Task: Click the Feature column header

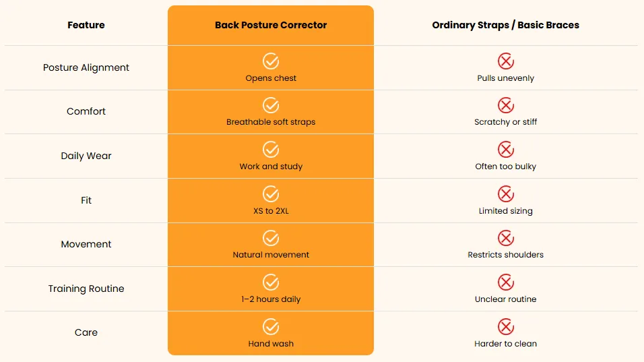Action: (86, 25)
